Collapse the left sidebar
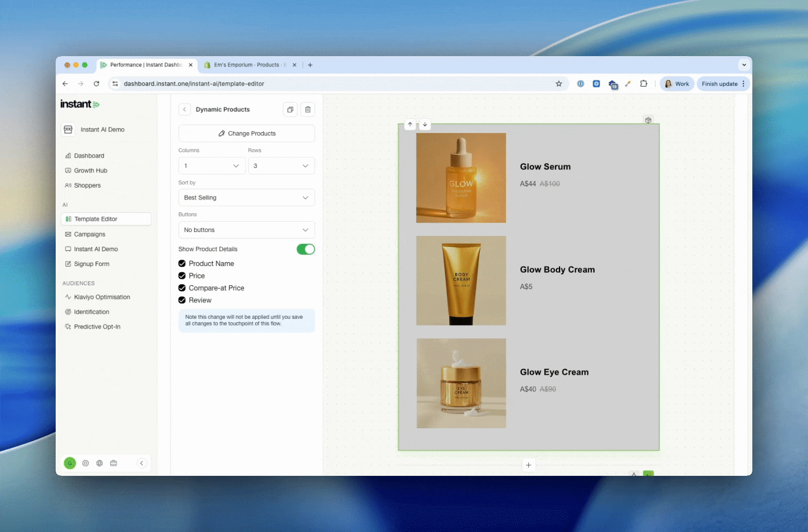The width and height of the screenshot is (808, 532). 141,463
